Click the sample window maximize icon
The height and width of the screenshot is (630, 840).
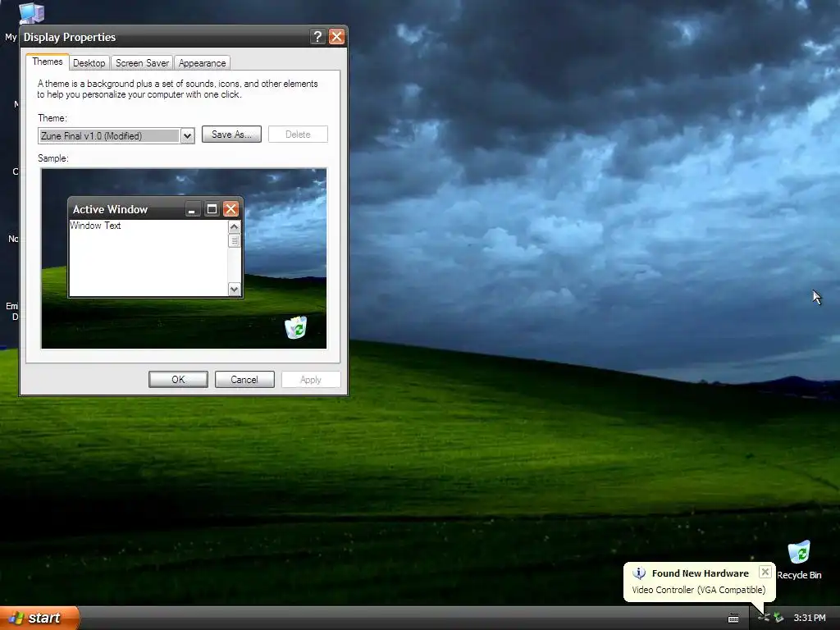[x=212, y=209]
